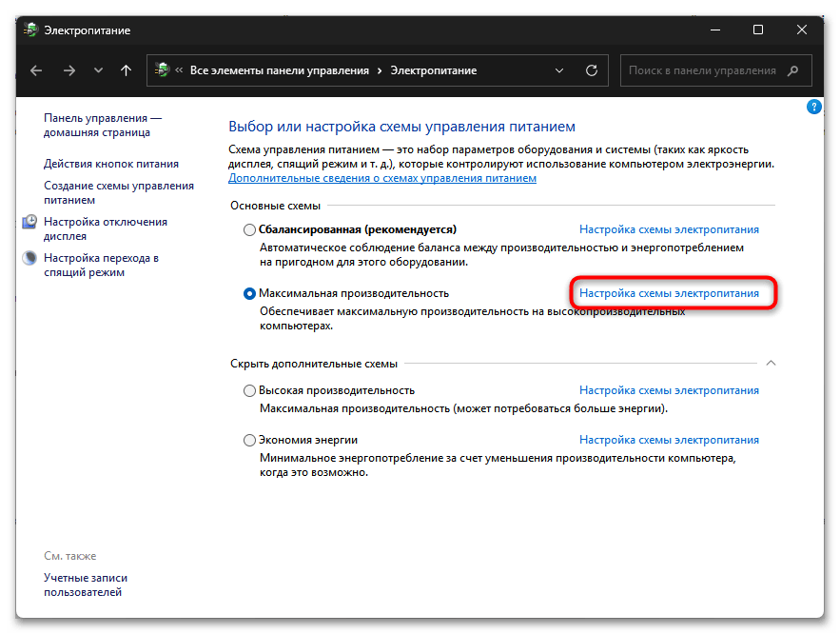Viewport: 840px width, 634px height.
Task: Open Создание схемы управления питанием
Action: [118, 192]
